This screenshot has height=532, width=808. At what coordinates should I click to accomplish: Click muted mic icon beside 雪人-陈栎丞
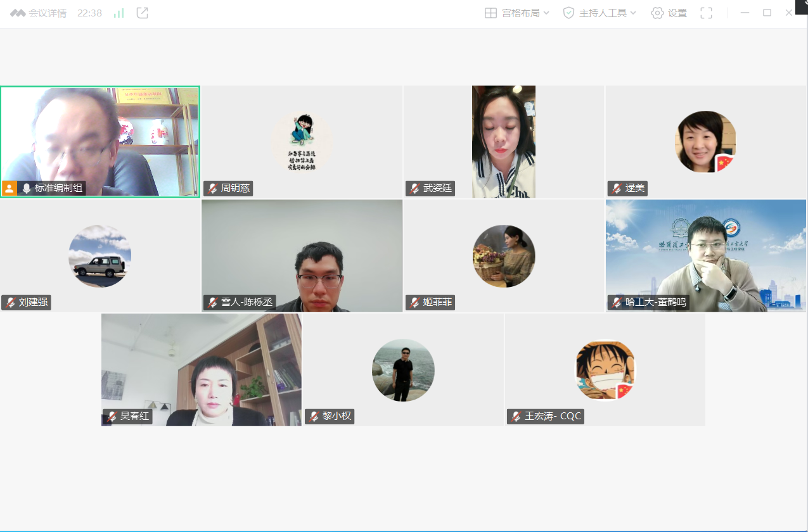coord(212,303)
